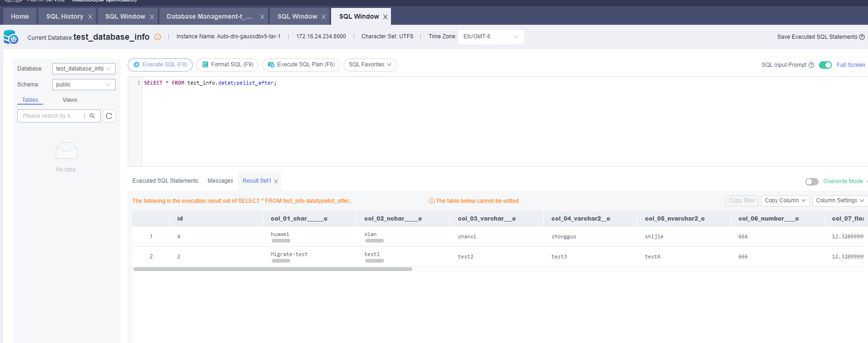Open the Copy Column dropdown
This screenshot has height=343, width=868.
click(785, 200)
